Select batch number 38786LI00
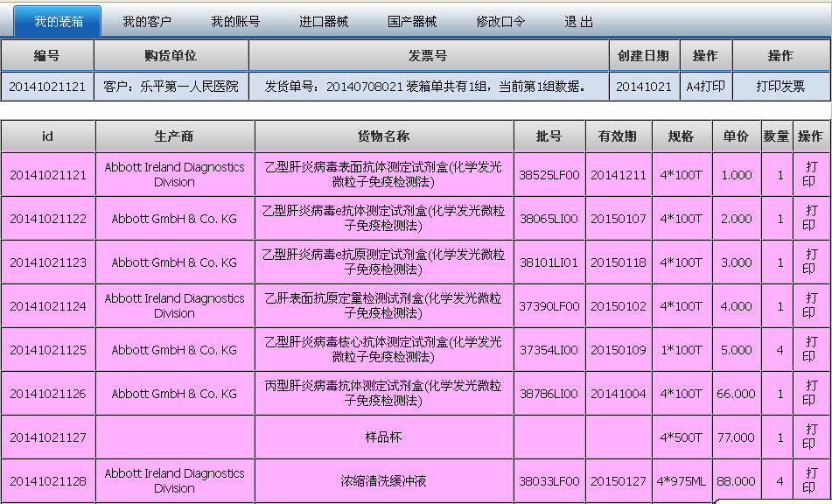This screenshot has height=504, width=832. 549,393
